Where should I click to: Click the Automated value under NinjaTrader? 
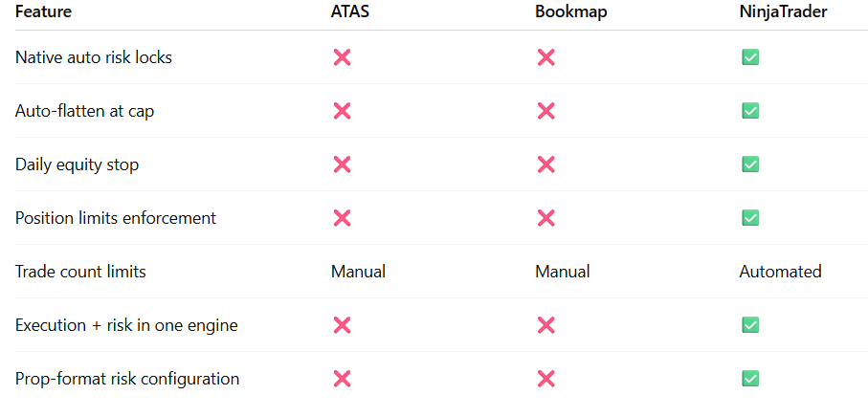(781, 272)
